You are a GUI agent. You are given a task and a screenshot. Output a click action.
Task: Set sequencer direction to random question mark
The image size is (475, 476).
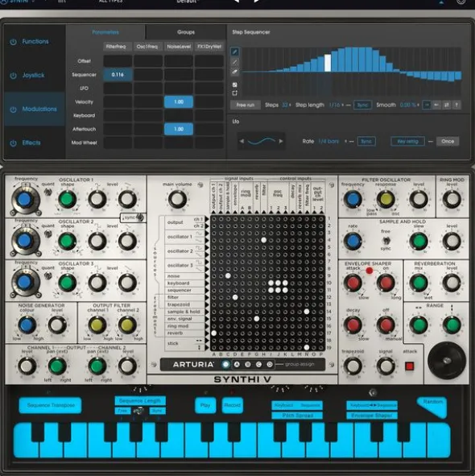pyautogui.click(x=456, y=105)
